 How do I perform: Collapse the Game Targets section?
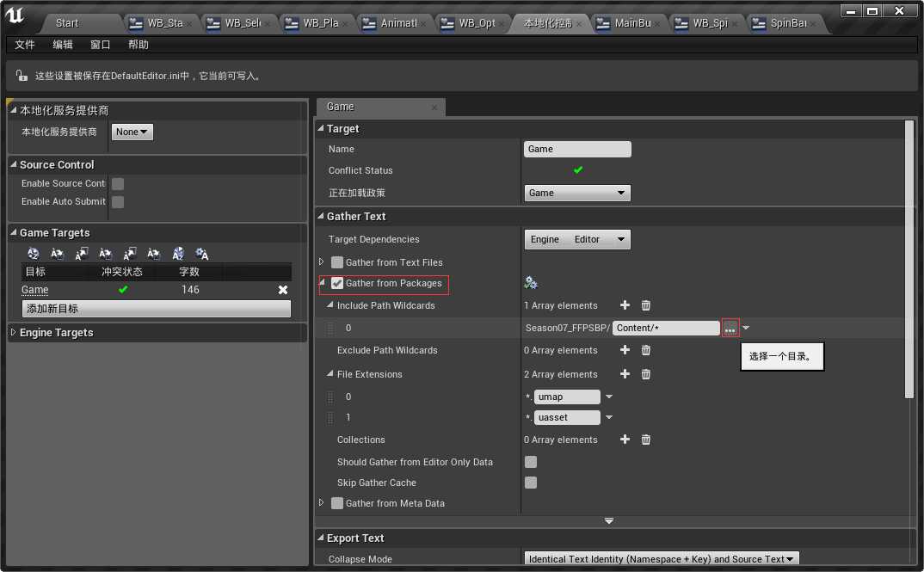13,233
